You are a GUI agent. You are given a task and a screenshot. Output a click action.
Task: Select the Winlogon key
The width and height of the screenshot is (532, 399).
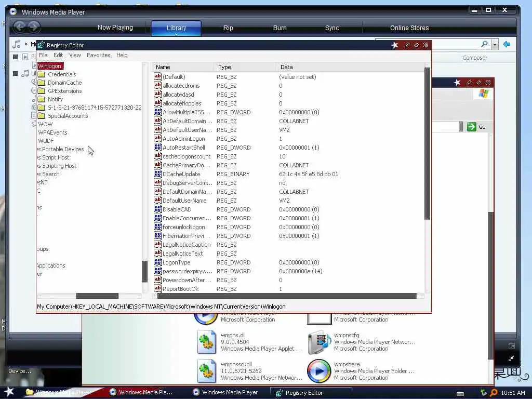tap(50, 66)
